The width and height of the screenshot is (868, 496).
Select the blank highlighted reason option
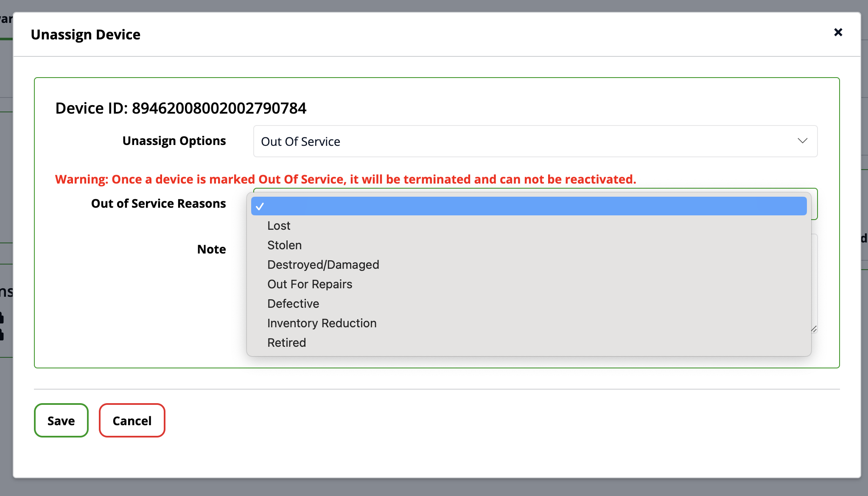coord(529,206)
